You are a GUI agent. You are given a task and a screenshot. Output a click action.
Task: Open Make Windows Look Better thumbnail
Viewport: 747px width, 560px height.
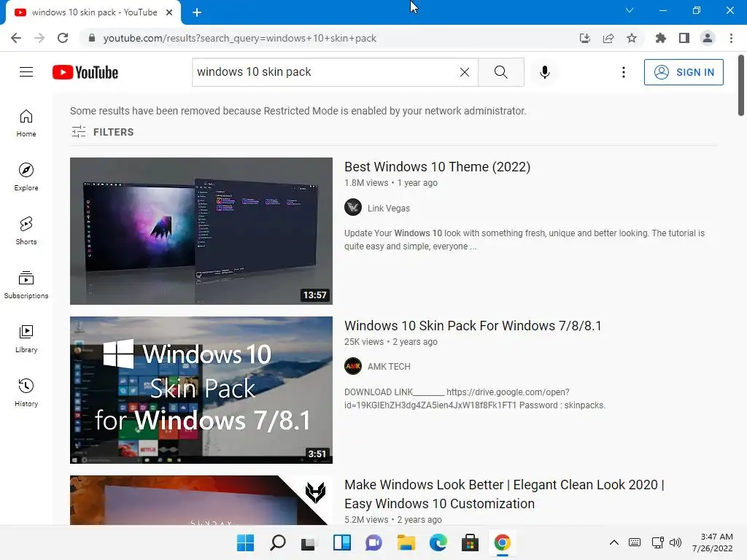(x=201, y=500)
